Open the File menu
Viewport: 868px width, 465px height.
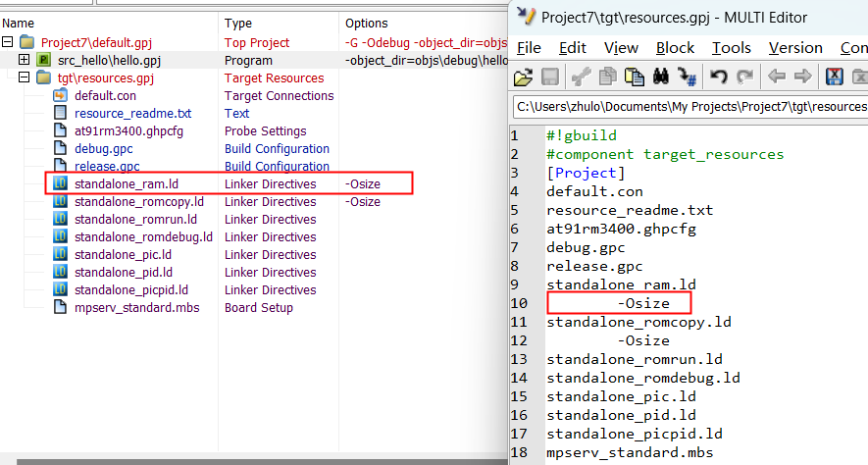[x=528, y=47]
